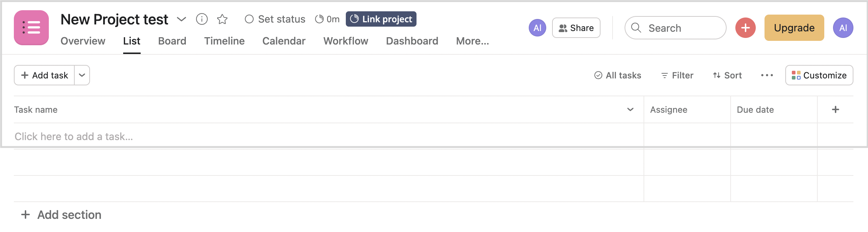Expand the project title dropdown chevron
Screen dimensions: 868x232
[x=181, y=19]
